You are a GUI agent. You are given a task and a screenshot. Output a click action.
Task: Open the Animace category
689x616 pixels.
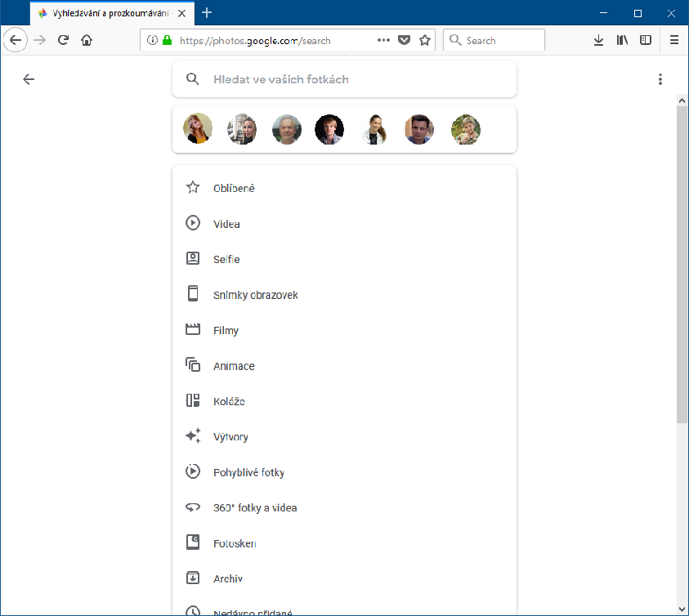tap(234, 366)
